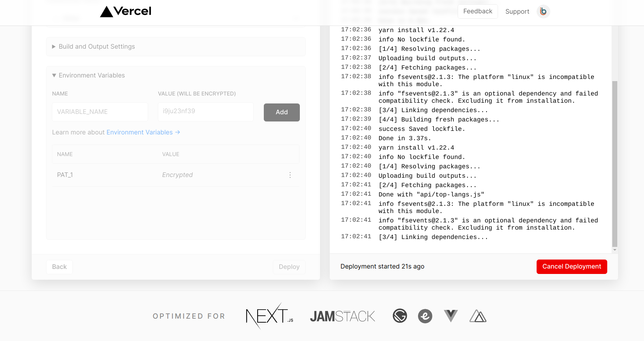
Task: Focus the VARIABLE_NAME input field
Action: tap(100, 112)
